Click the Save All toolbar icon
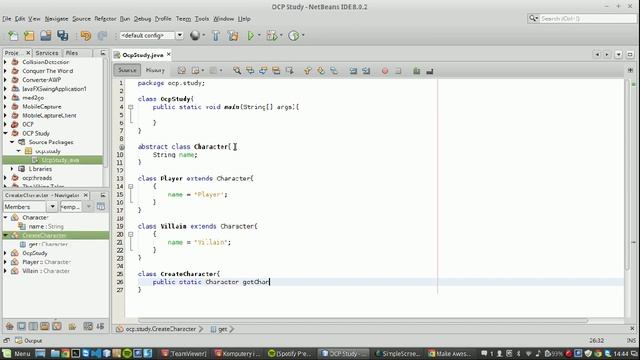The height and width of the screenshot is (360, 640). tap(62, 36)
